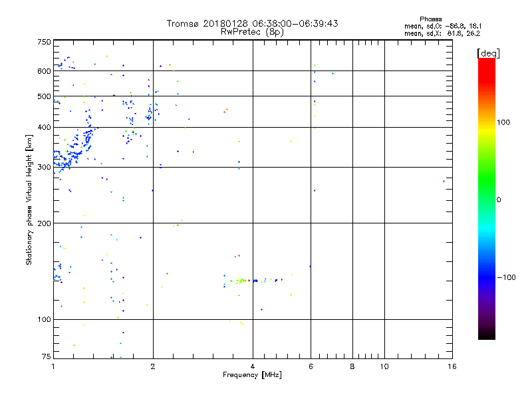Select the "mean, sd,X: 81.8, 26.2" line
Viewport: 532px width, 399px height.
click(x=442, y=33)
